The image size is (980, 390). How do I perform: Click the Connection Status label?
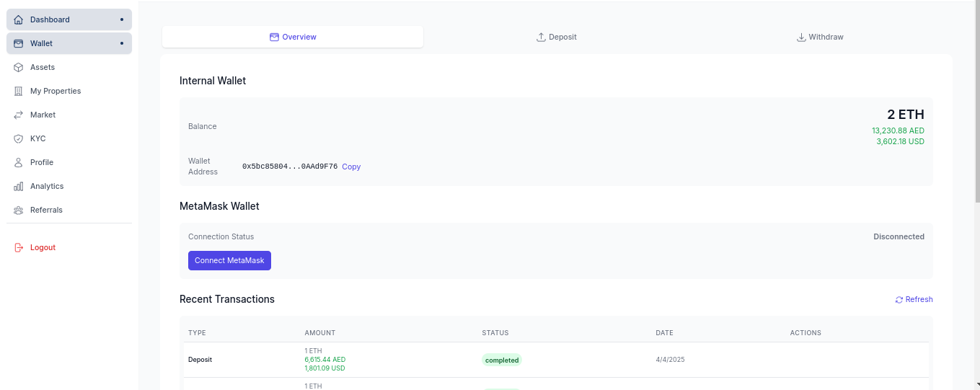[221, 236]
